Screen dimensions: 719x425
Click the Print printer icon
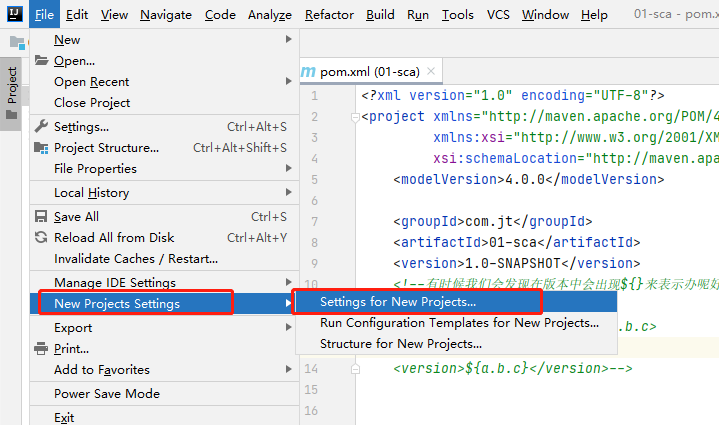[x=41, y=349]
